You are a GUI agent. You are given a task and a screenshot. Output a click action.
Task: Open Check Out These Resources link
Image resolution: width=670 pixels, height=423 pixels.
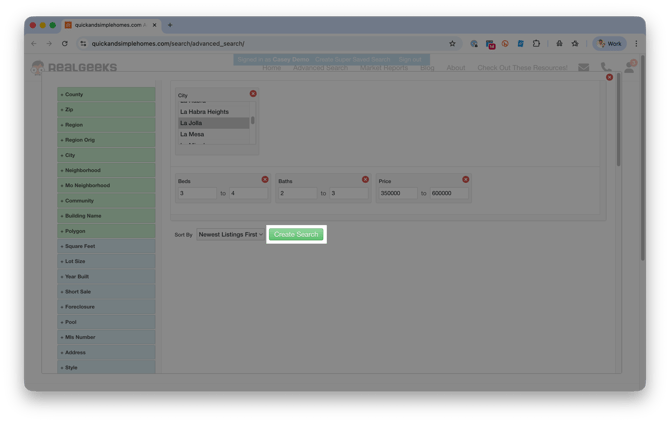pyautogui.click(x=522, y=68)
